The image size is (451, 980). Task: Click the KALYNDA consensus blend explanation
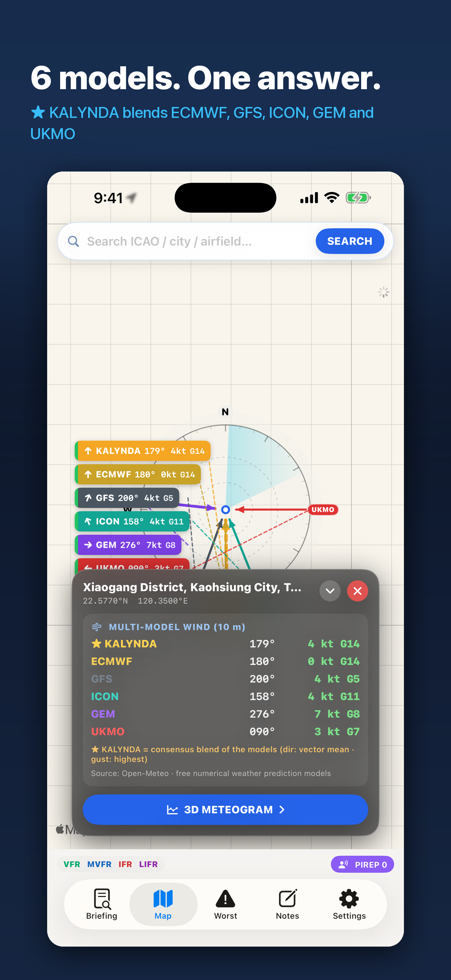click(x=222, y=754)
